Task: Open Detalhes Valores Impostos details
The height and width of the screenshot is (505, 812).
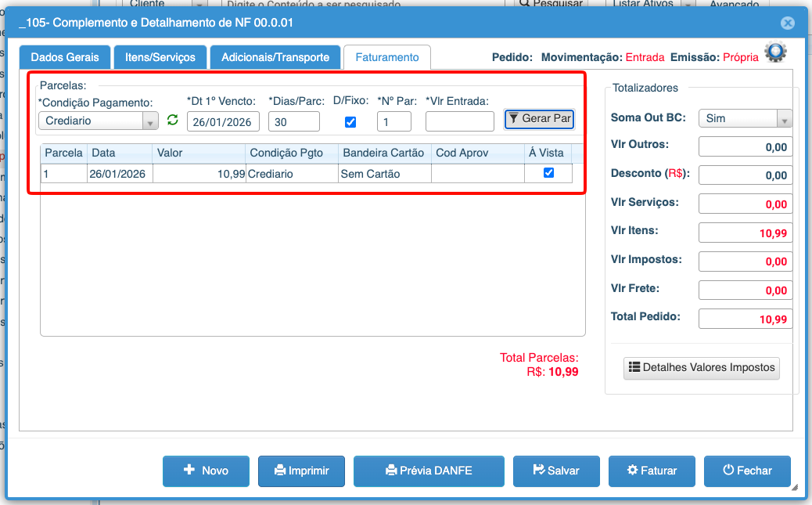Action: (x=702, y=367)
